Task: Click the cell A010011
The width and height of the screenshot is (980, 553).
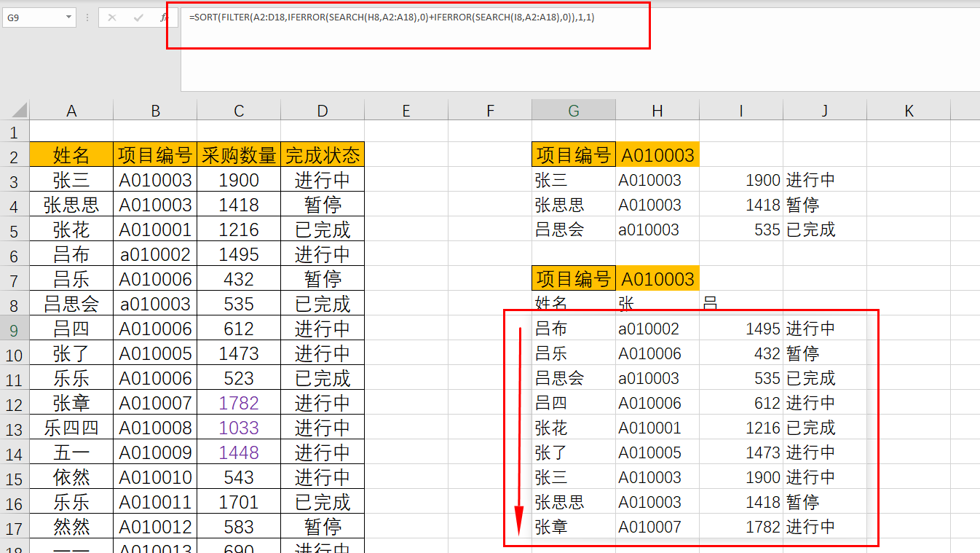Action: point(155,502)
